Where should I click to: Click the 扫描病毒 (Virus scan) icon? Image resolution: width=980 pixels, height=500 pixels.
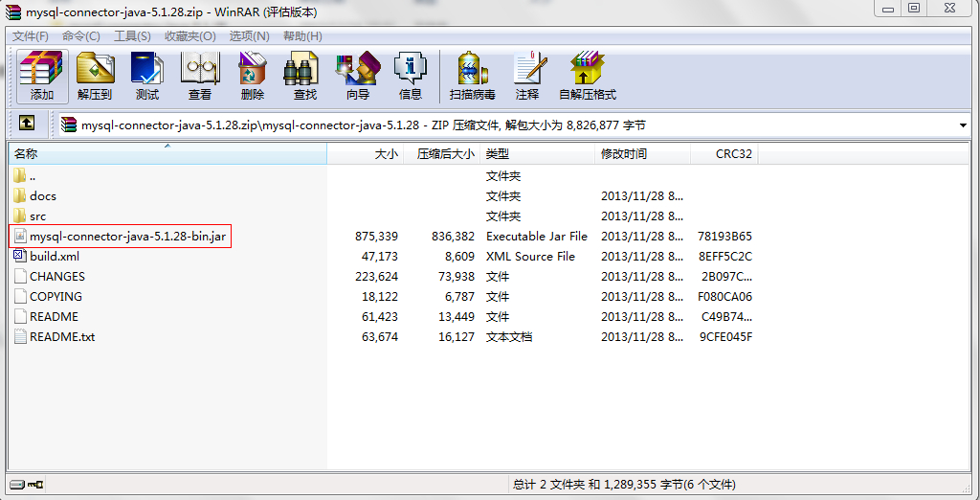click(x=473, y=69)
